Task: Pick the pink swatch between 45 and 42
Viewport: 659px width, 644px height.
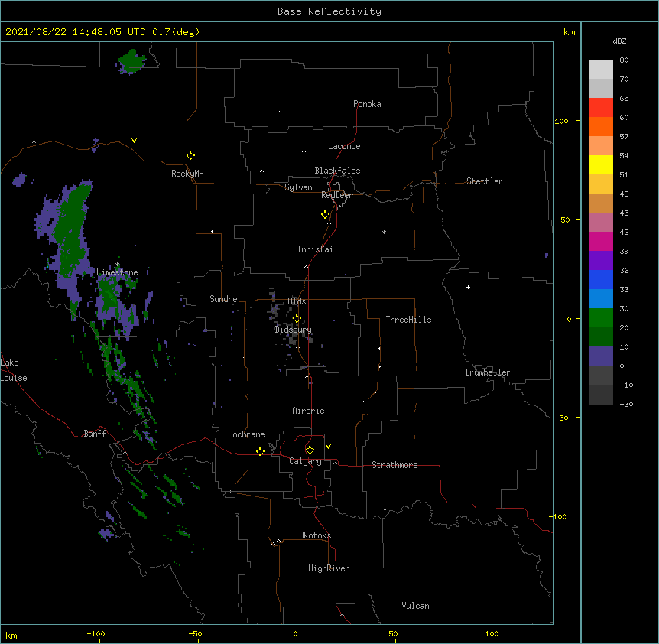Action: 601,223
